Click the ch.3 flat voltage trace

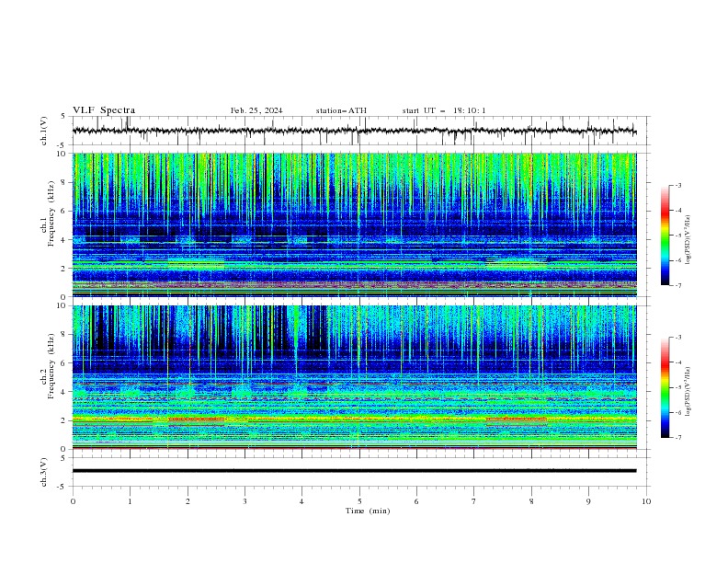[x=354, y=471]
